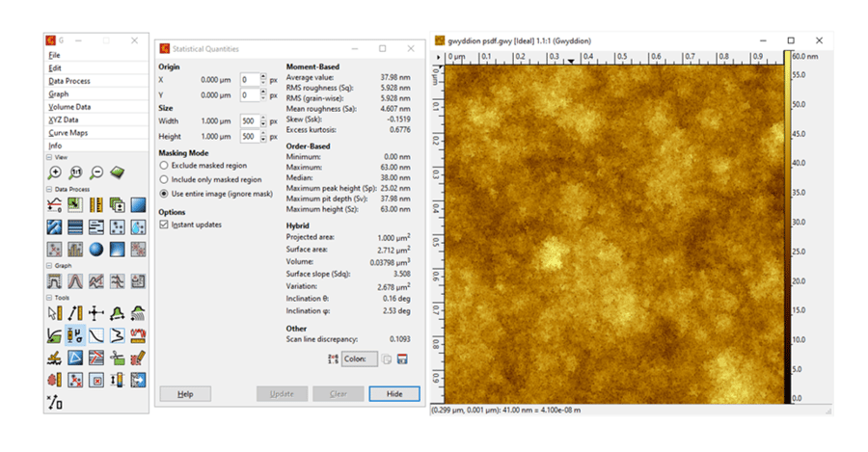Click the Zoom 1:1 magnifier icon
The image size is (868, 452).
tap(75, 173)
